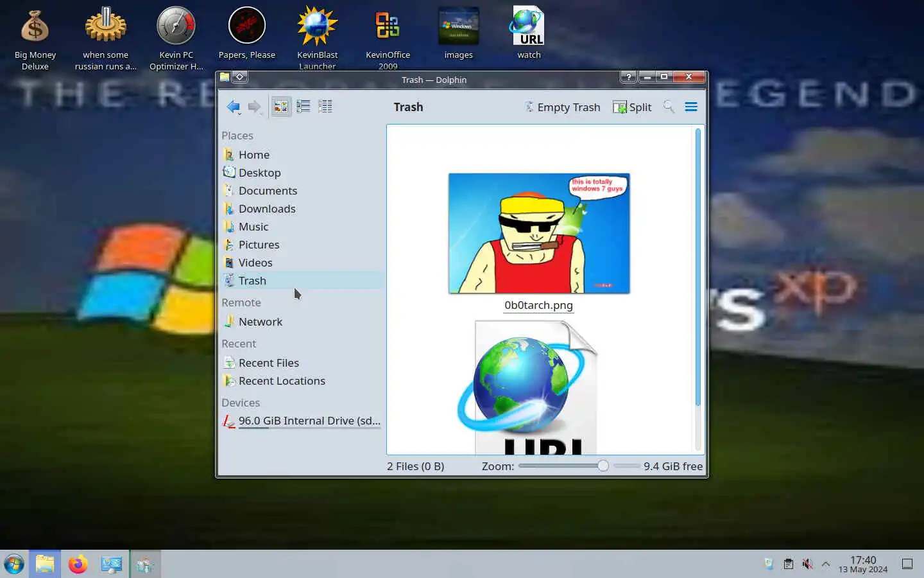Image resolution: width=924 pixels, height=578 pixels.
Task: Click the vertical scrollbar in file view
Action: click(x=698, y=267)
